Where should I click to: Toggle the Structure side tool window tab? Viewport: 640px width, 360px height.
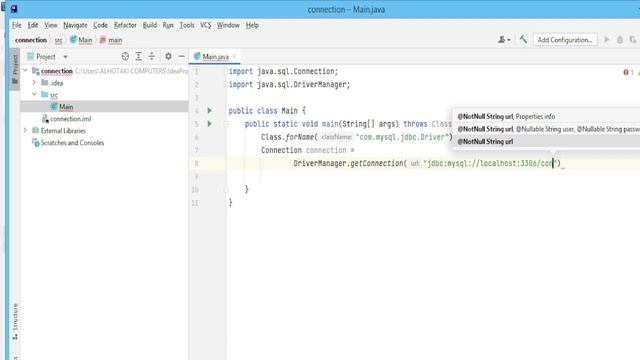coord(15,322)
